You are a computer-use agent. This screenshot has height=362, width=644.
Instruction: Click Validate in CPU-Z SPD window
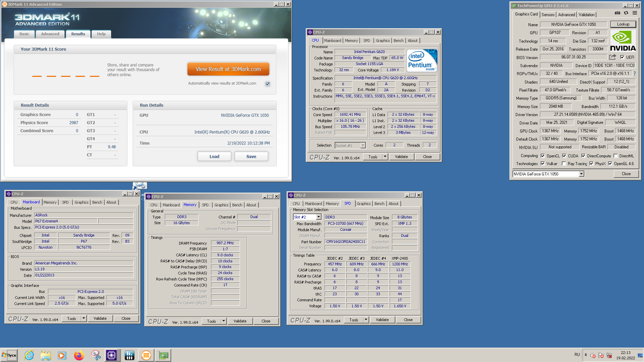tap(382, 320)
